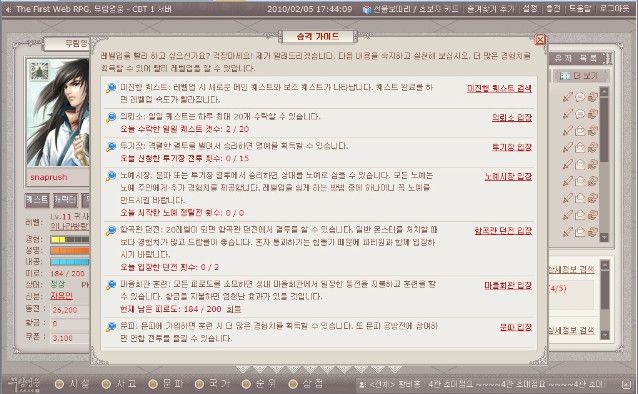Open 도움말 in top bar

[x=580, y=9]
